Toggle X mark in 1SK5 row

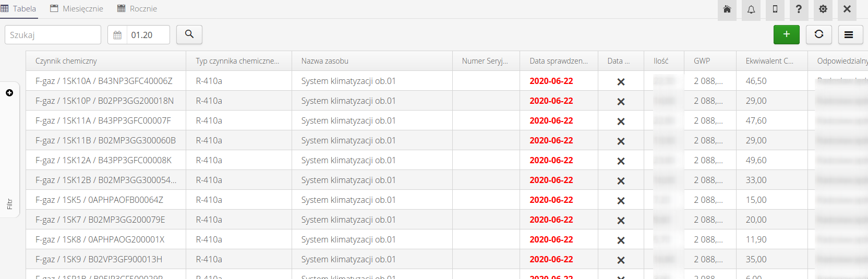[621, 201]
